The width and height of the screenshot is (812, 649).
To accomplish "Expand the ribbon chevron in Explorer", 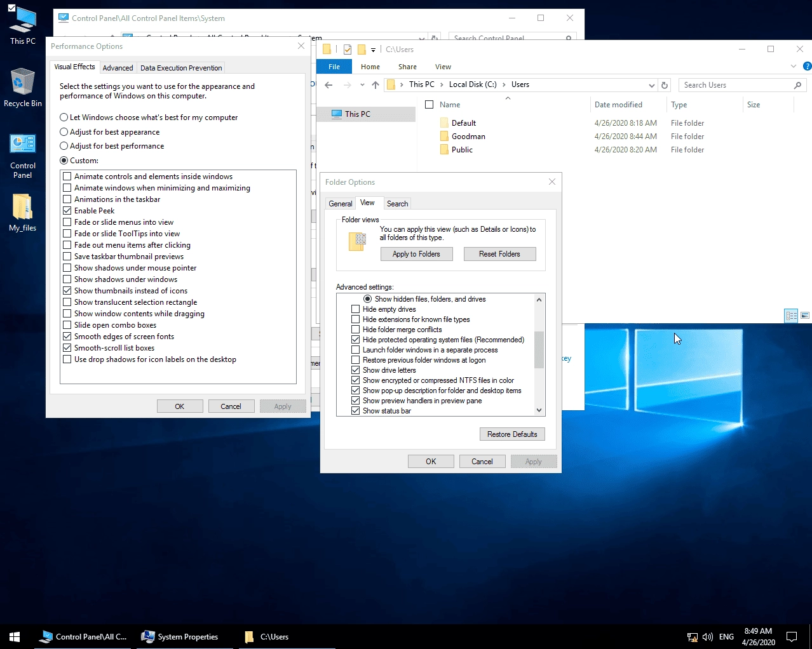I will [x=793, y=66].
